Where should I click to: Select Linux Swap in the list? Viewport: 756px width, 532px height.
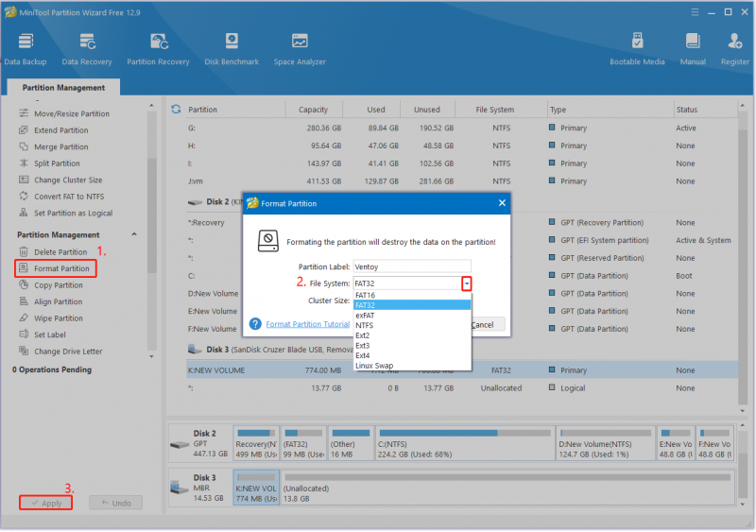click(412, 366)
